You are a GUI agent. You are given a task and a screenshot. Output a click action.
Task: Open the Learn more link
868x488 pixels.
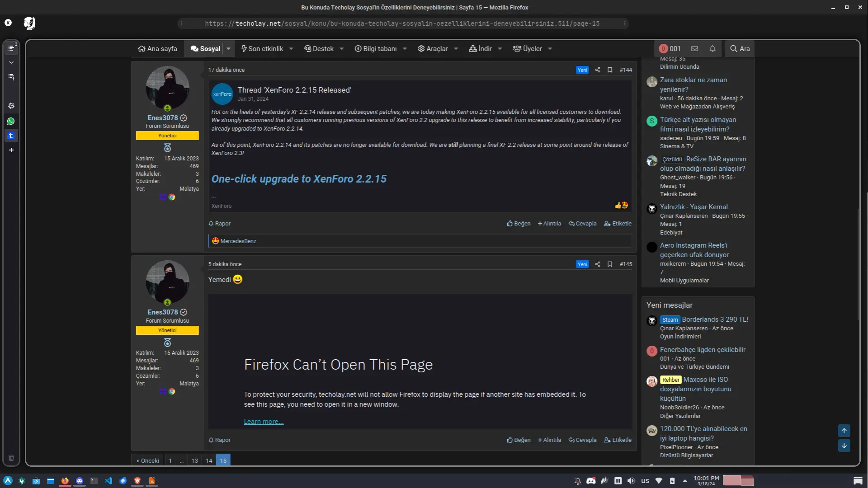click(264, 422)
